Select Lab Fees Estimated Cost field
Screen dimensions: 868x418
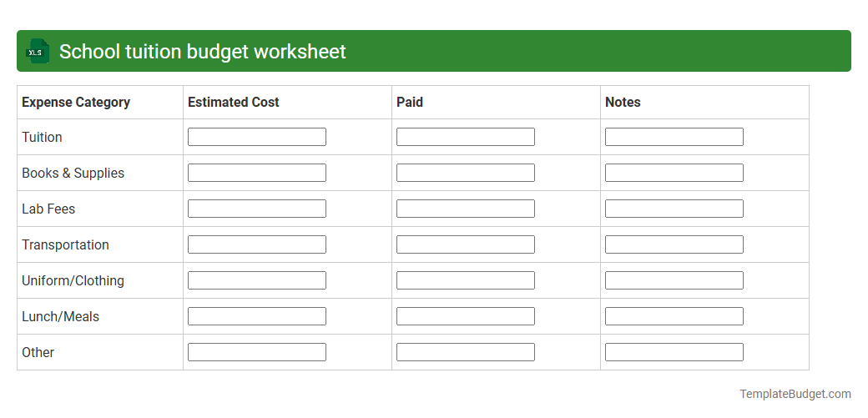(x=257, y=209)
